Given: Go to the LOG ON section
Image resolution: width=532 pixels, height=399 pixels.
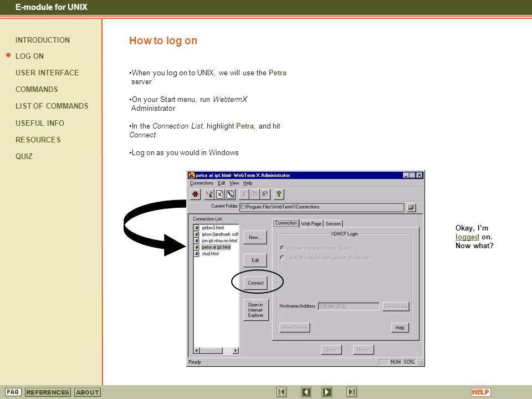Looking at the screenshot, I should 29,56.
